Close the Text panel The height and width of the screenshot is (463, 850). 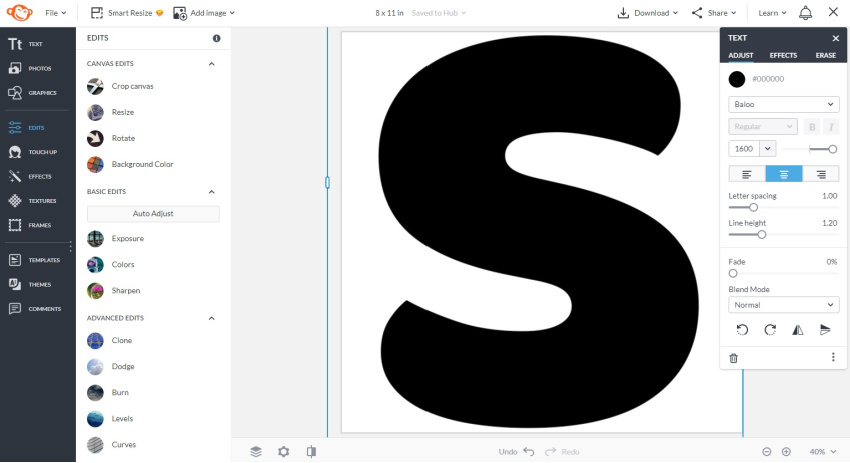tap(835, 38)
